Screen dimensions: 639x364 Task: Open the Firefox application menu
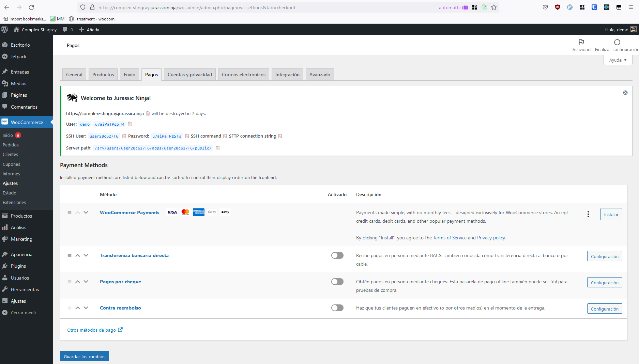click(x=631, y=7)
